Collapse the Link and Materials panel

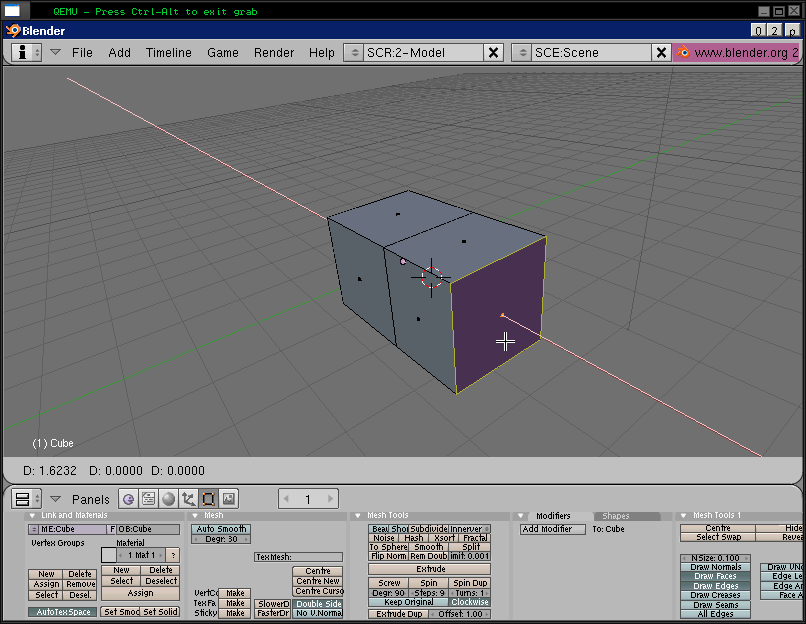32,516
